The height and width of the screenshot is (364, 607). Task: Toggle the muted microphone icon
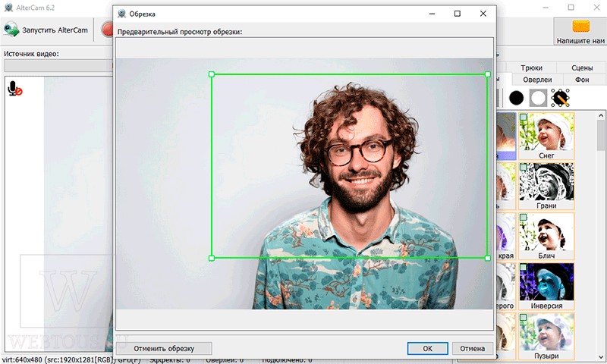coord(14,89)
